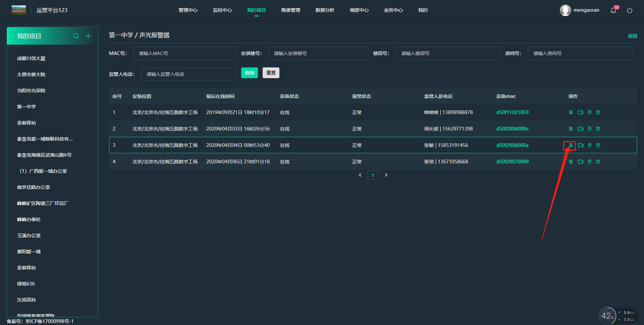Click the 重置 button
This screenshot has width=644, height=325.
(x=271, y=73)
